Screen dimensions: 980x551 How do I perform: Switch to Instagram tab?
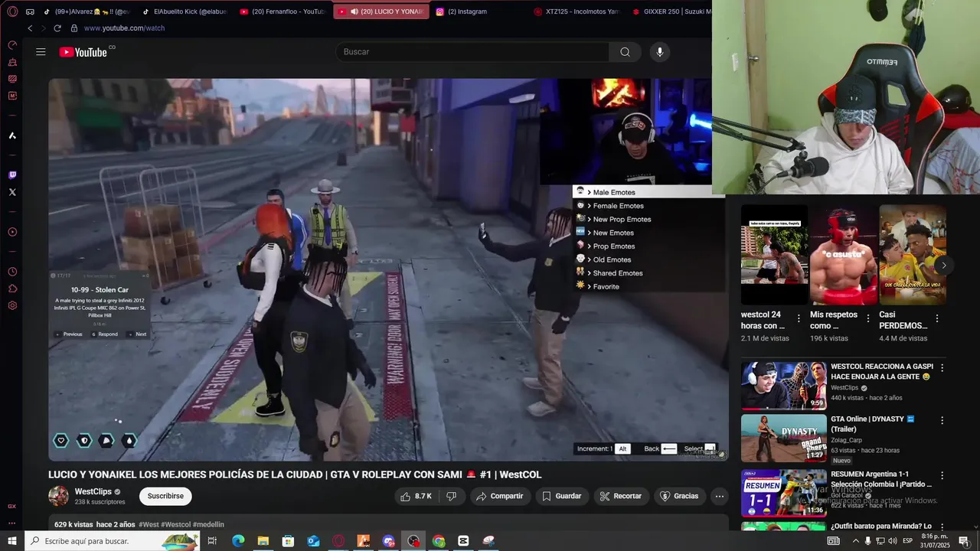478,11
